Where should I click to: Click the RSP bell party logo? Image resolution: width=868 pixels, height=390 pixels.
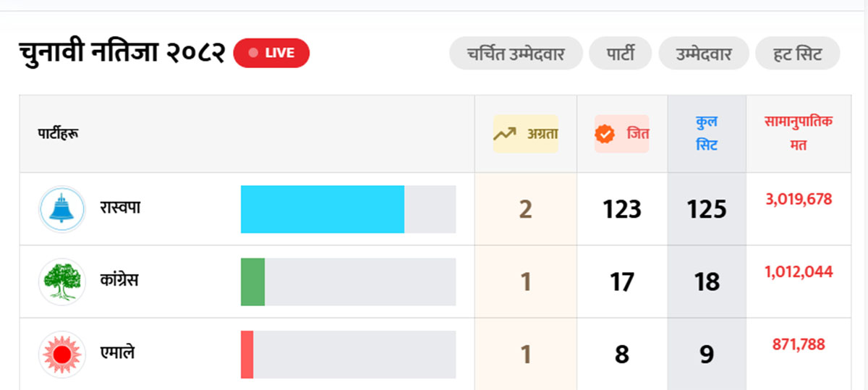pyautogui.click(x=62, y=209)
